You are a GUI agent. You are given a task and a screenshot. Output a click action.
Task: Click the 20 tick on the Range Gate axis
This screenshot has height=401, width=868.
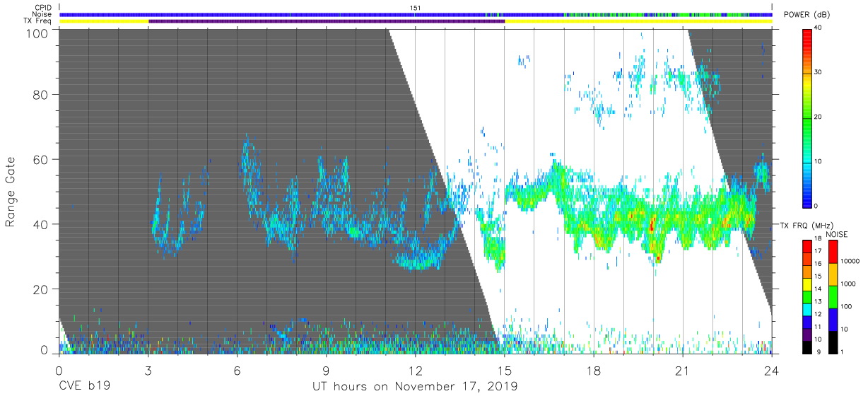(40, 289)
